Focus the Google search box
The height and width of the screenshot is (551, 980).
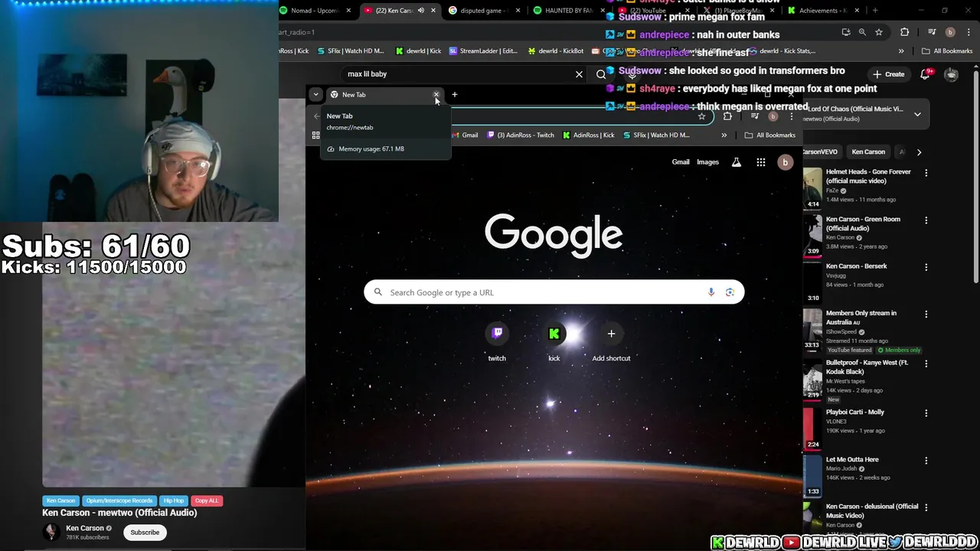point(554,292)
